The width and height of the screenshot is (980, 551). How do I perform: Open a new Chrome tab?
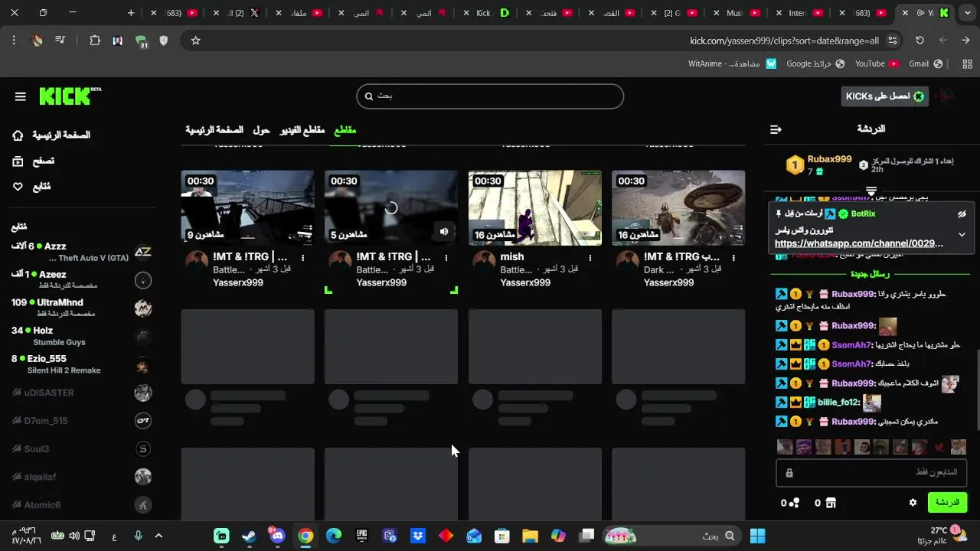131,13
